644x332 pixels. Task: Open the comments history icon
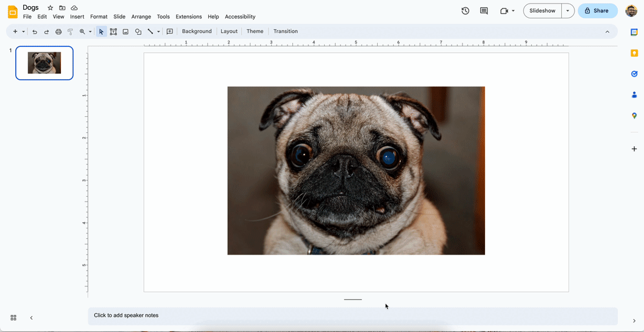484,11
